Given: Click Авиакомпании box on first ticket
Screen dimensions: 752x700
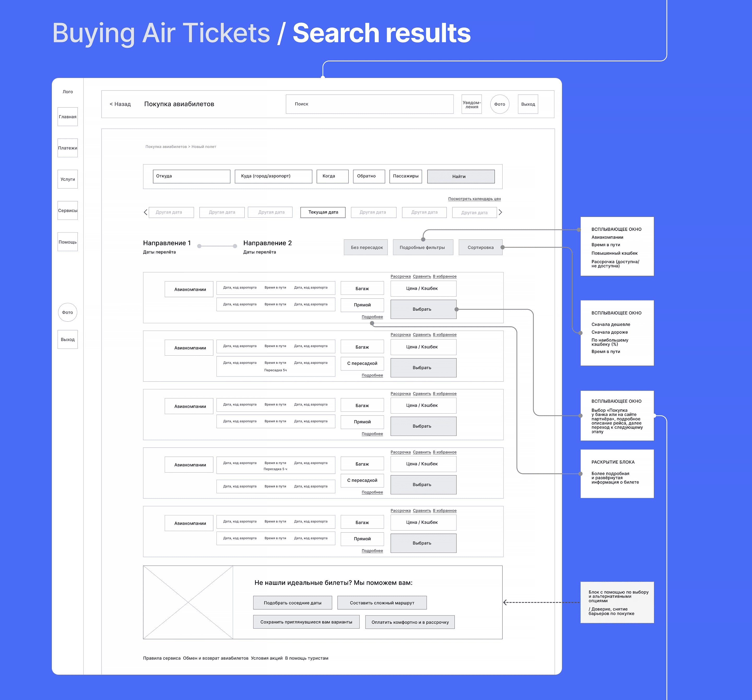Looking at the screenshot, I should (189, 289).
